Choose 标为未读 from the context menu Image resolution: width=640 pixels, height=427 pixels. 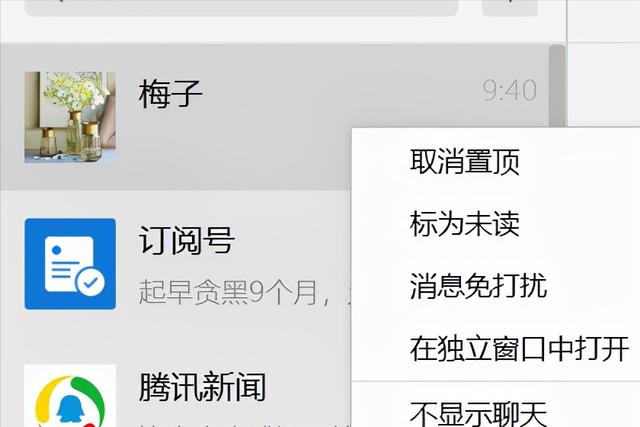point(464,224)
